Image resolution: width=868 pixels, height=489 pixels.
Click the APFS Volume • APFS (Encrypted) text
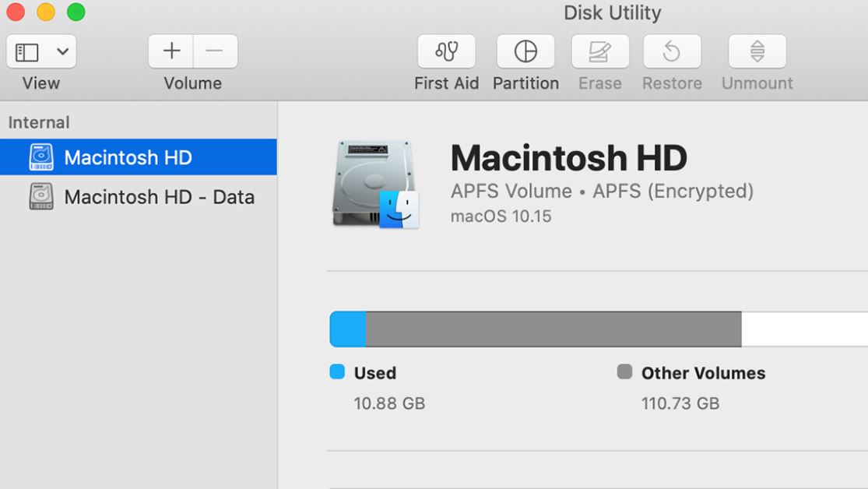(602, 191)
